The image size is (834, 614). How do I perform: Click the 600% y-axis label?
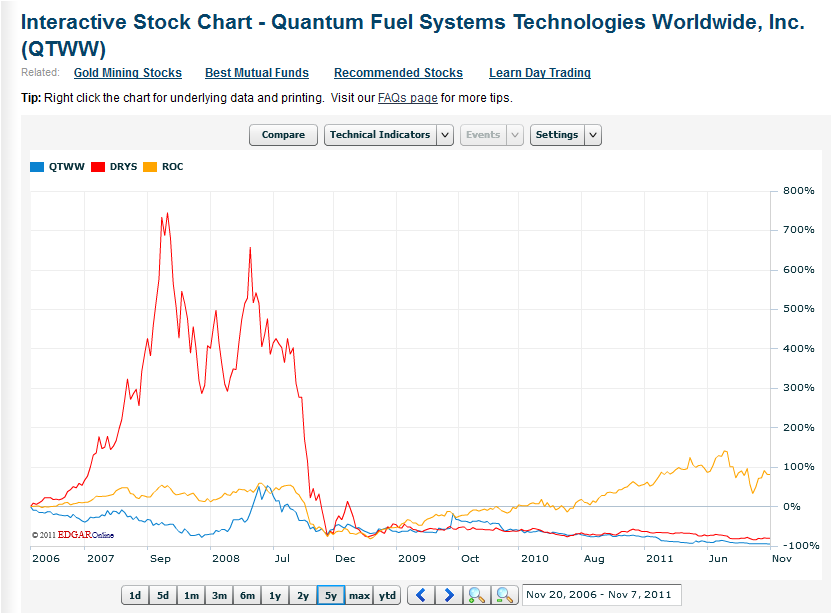tap(798, 270)
